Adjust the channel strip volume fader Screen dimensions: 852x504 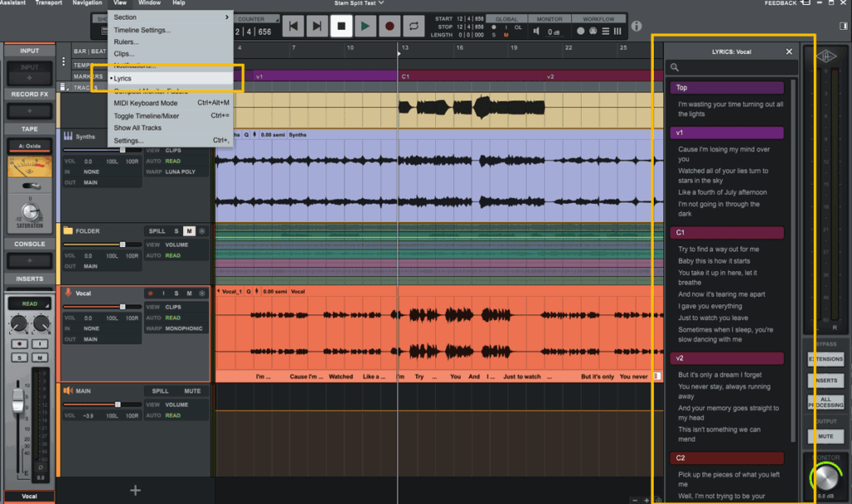point(18,400)
